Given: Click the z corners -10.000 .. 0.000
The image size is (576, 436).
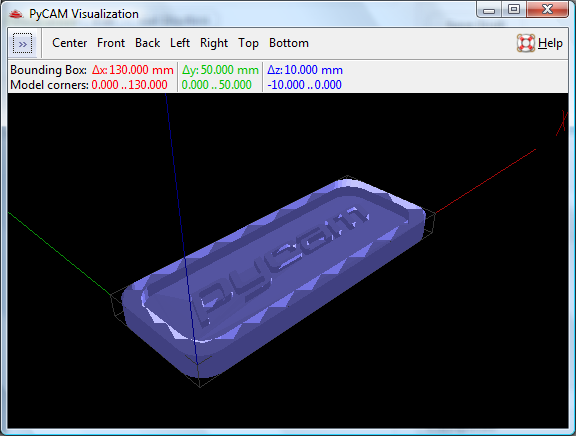Looking at the screenshot, I should coord(305,85).
